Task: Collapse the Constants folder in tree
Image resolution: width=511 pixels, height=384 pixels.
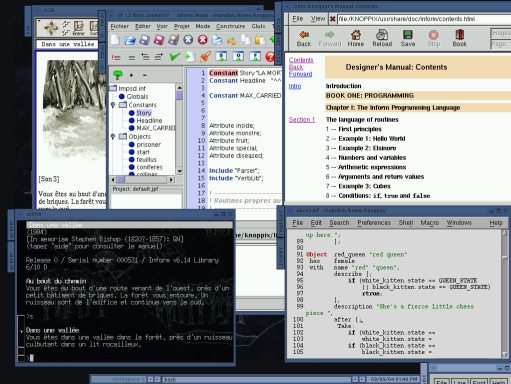Action: click(x=113, y=105)
